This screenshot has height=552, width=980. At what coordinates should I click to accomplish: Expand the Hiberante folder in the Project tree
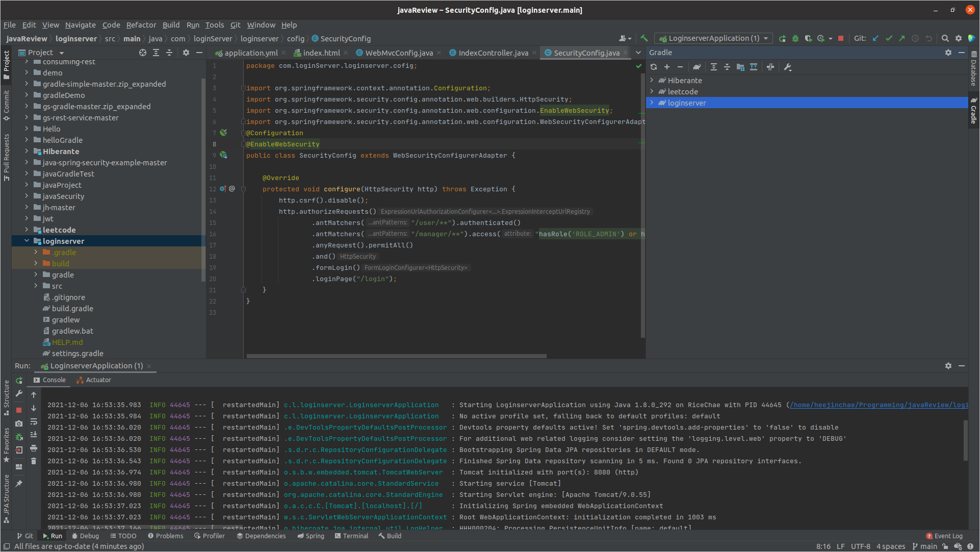click(27, 151)
